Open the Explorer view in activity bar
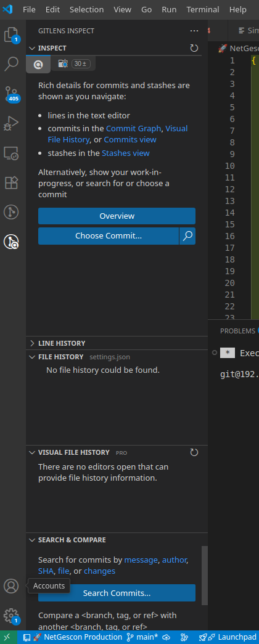 [12, 35]
